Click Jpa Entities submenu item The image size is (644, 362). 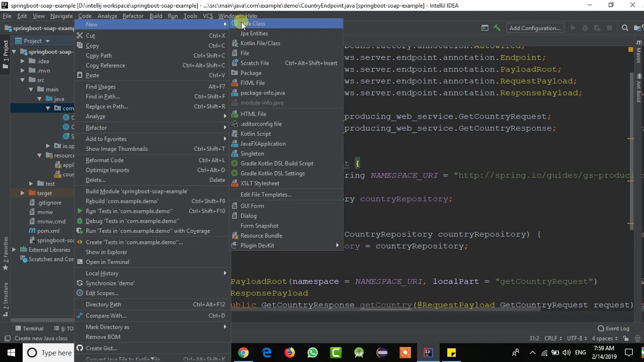pyautogui.click(x=286, y=33)
